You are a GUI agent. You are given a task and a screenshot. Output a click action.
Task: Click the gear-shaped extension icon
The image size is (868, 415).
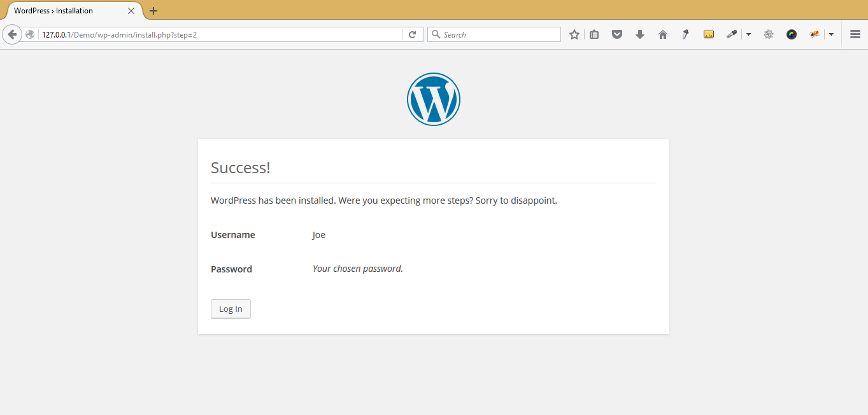pos(768,34)
